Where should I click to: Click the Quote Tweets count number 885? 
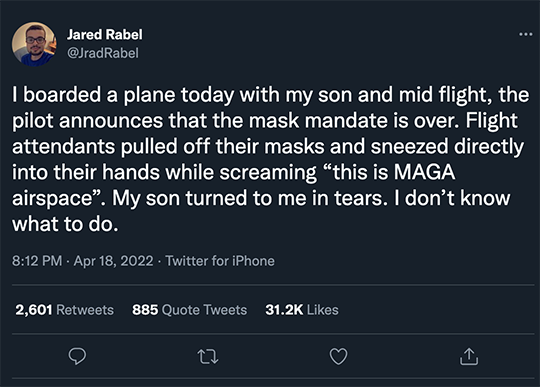pyautogui.click(x=145, y=310)
